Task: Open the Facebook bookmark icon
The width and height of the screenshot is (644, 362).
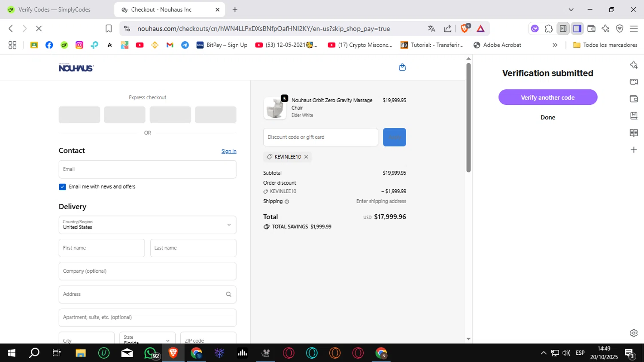Action: coord(49,45)
